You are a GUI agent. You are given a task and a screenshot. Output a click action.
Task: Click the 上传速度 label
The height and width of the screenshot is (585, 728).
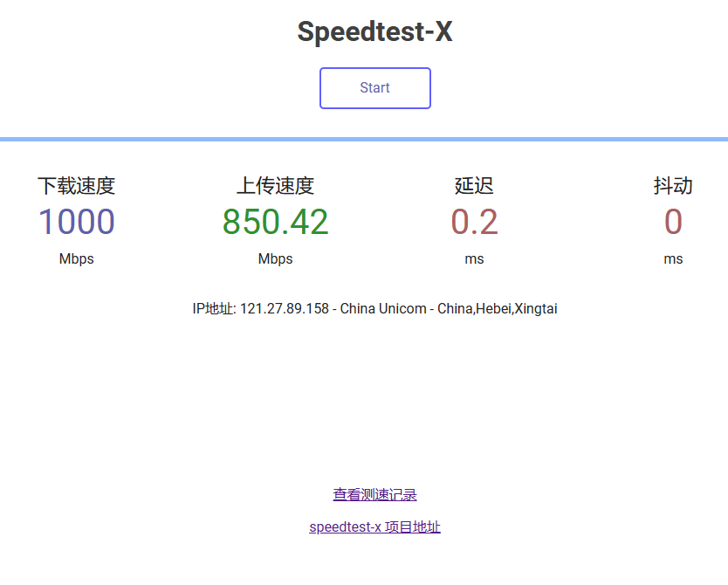tap(275, 186)
